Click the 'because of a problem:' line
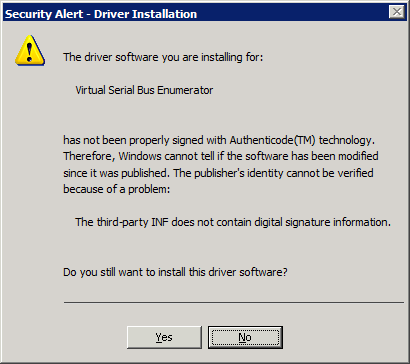This screenshot has height=364, width=410. click(x=117, y=189)
